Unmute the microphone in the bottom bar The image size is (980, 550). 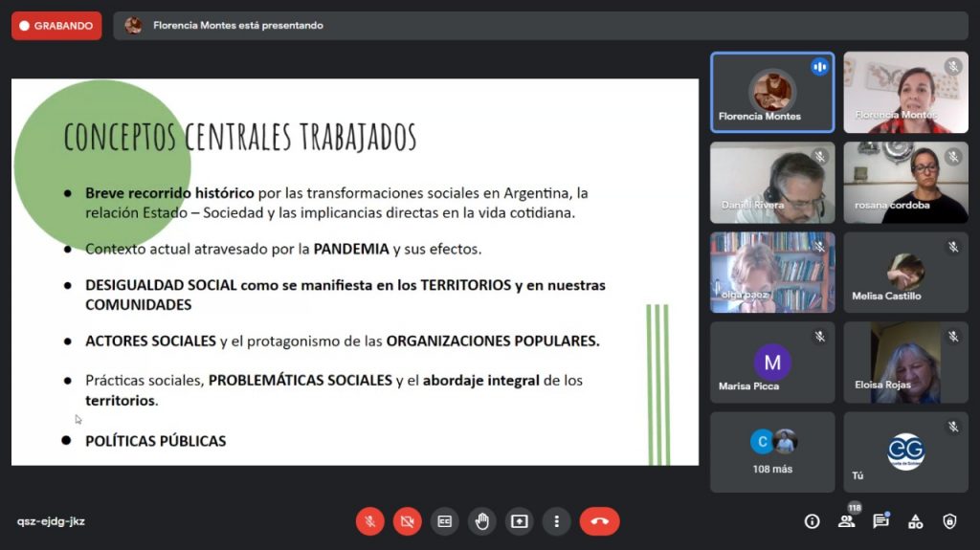[369, 521]
